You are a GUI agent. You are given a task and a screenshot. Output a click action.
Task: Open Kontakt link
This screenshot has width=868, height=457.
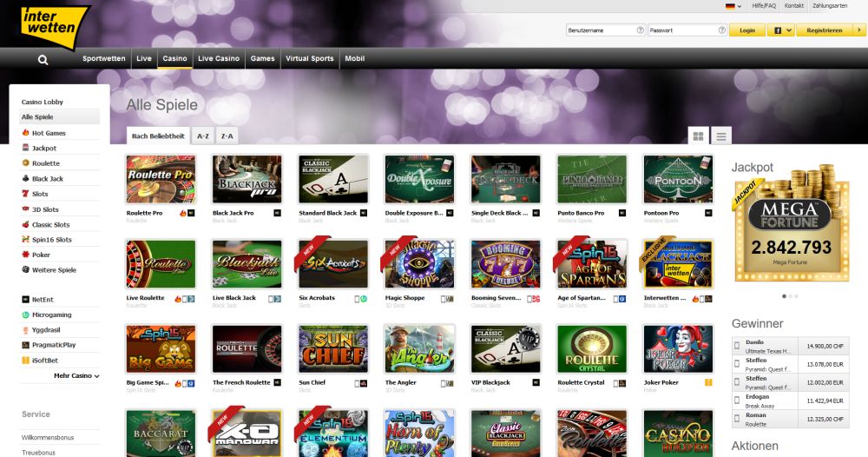794,5
